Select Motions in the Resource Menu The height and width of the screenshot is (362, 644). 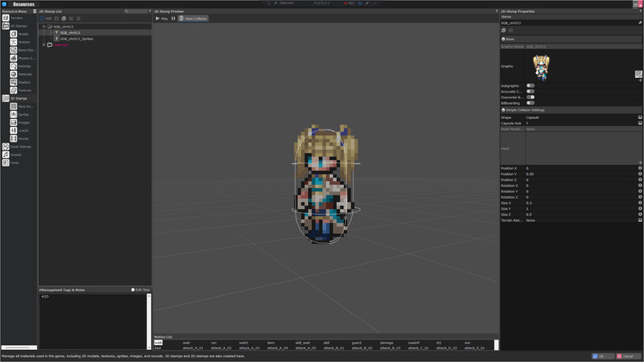[20, 42]
